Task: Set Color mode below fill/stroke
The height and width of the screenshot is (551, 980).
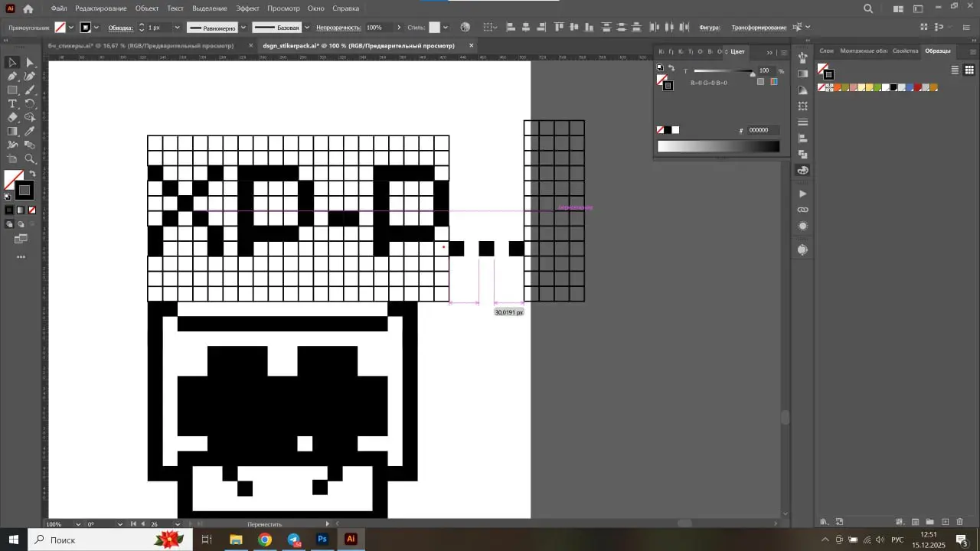Action: 9,210
